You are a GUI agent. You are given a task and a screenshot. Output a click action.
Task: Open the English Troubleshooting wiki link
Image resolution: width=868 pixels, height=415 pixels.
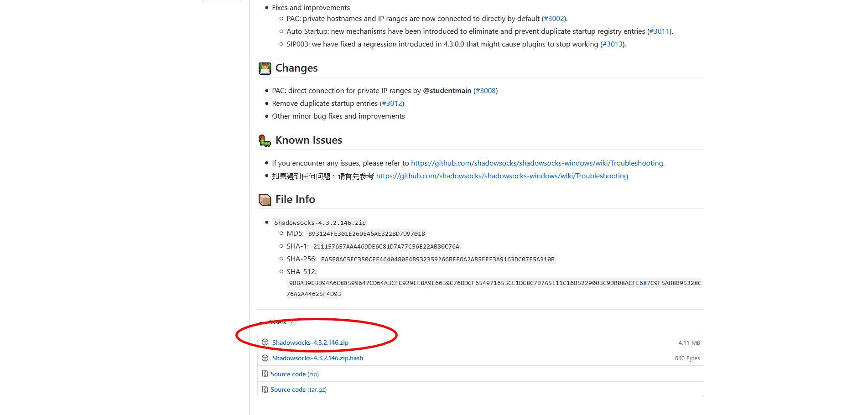[x=537, y=163]
